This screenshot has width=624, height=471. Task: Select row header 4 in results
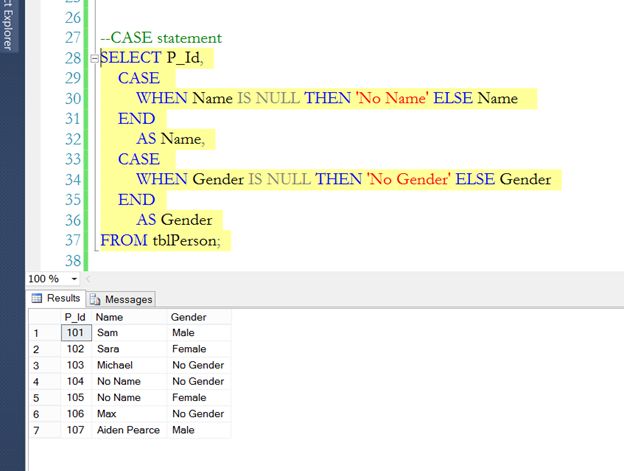point(45,381)
